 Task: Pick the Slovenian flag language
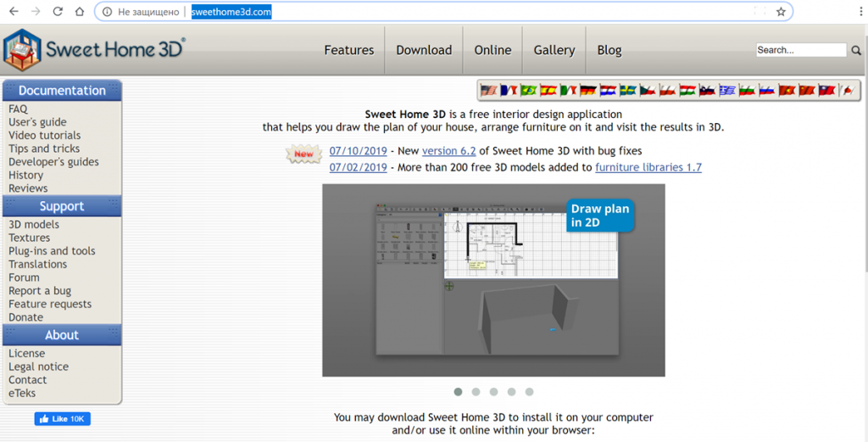pos(708,90)
